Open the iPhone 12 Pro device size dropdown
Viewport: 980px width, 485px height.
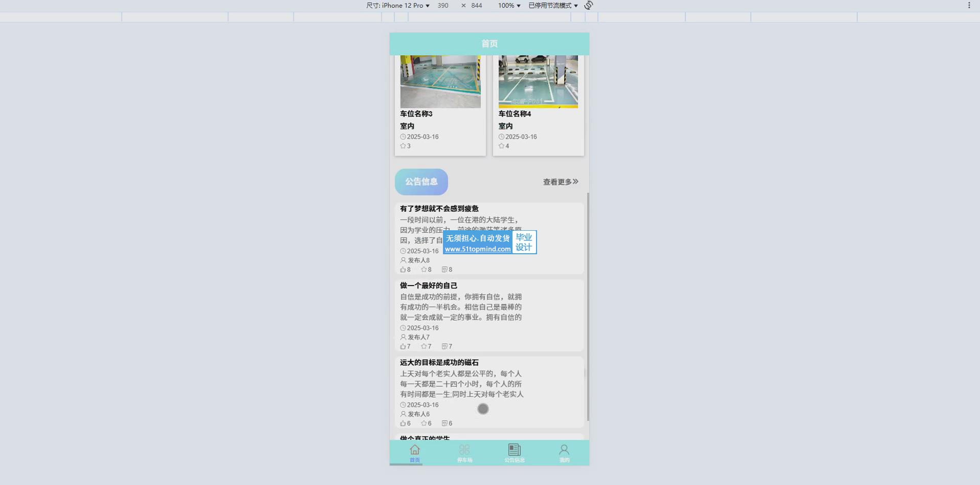398,6
